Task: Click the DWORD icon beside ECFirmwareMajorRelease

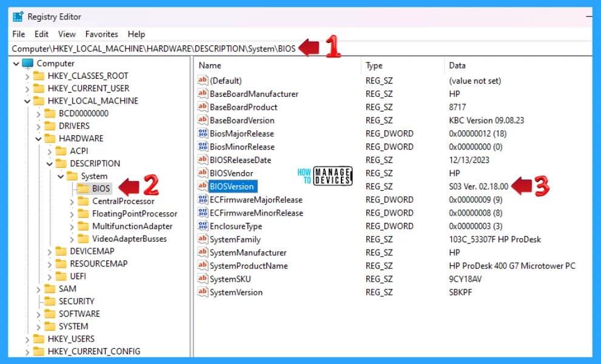Action: click(x=203, y=199)
